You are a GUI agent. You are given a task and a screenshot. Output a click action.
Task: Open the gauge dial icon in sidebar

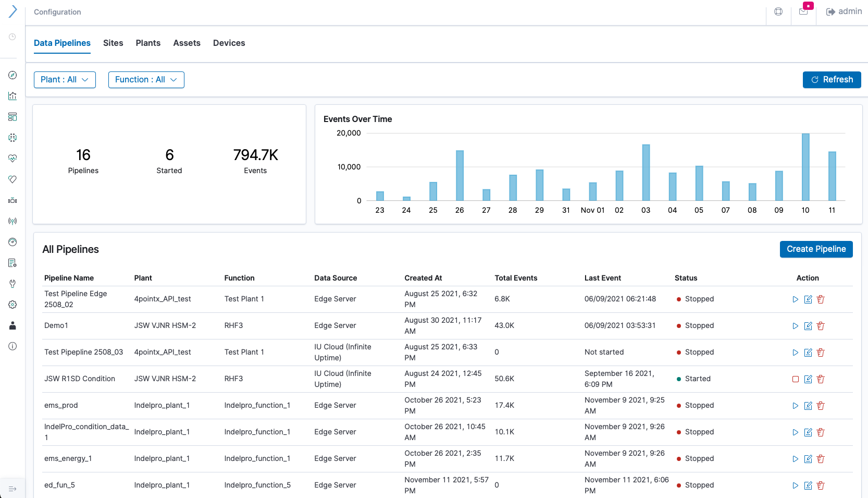[13, 242]
